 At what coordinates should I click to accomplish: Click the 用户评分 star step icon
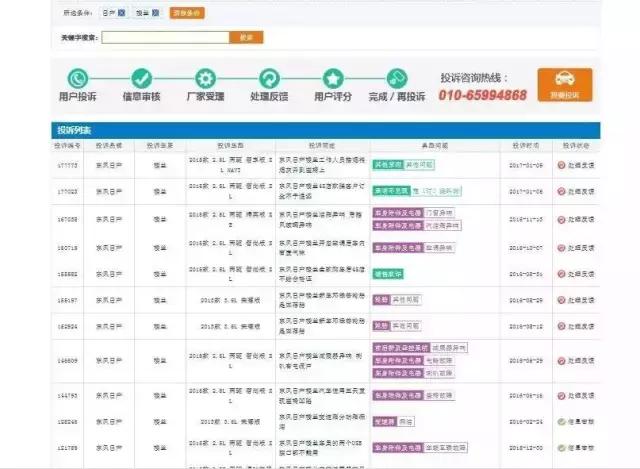[x=333, y=78]
